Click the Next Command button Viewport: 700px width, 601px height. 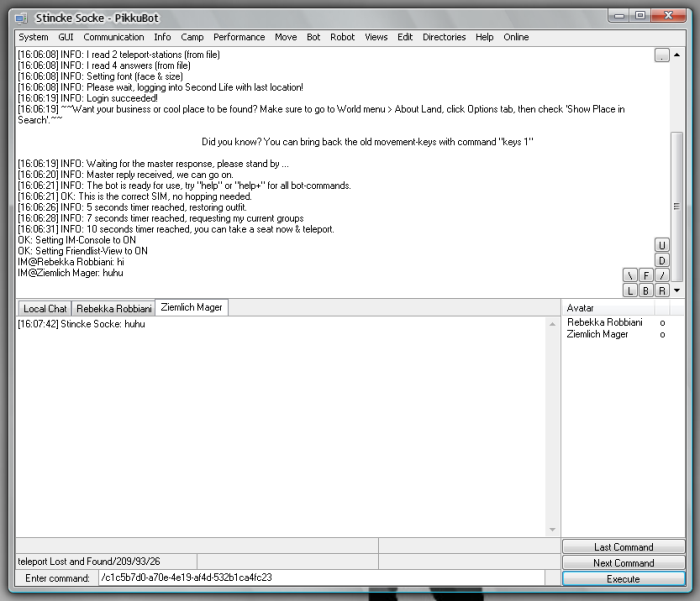click(623, 563)
